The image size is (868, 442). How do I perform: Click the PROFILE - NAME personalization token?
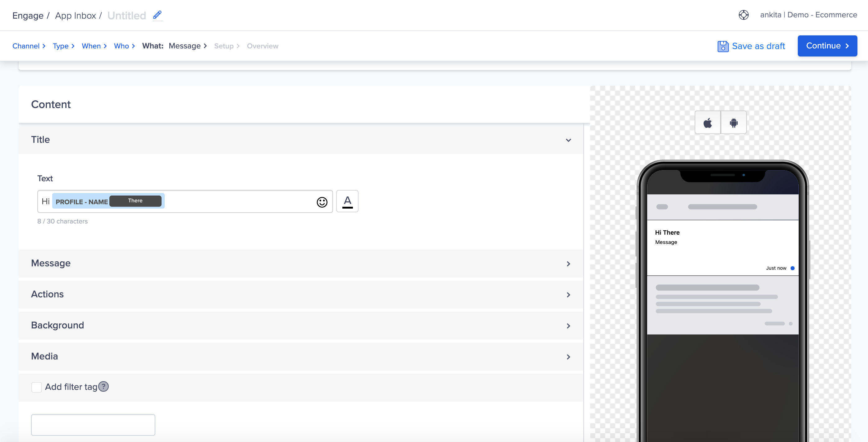tap(81, 202)
